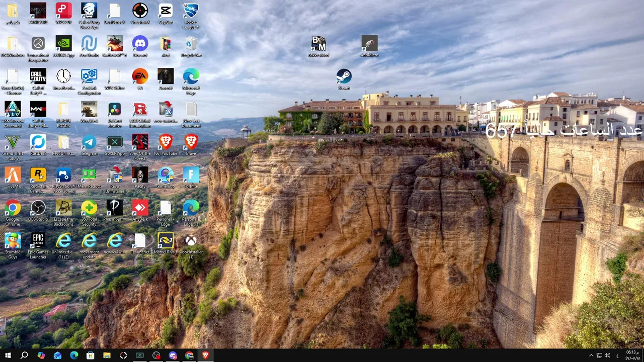Open the taskbar clock and date

pos(632,355)
